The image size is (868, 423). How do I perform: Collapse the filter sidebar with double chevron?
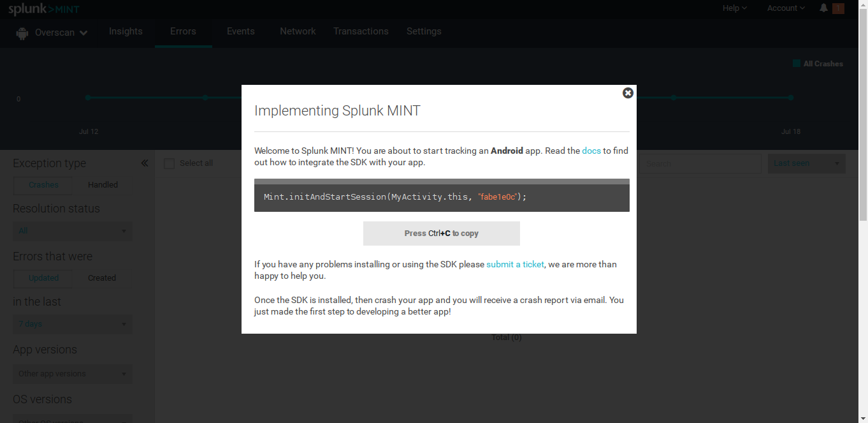[145, 163]
